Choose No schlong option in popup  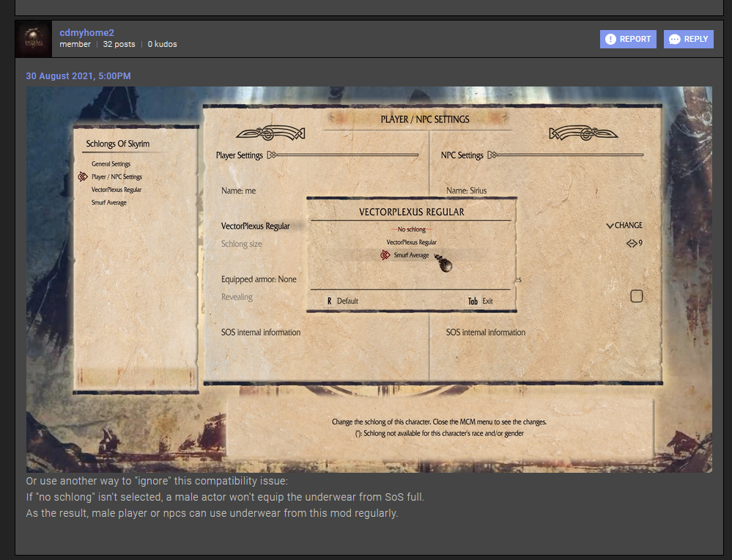(x=411, y=229)
